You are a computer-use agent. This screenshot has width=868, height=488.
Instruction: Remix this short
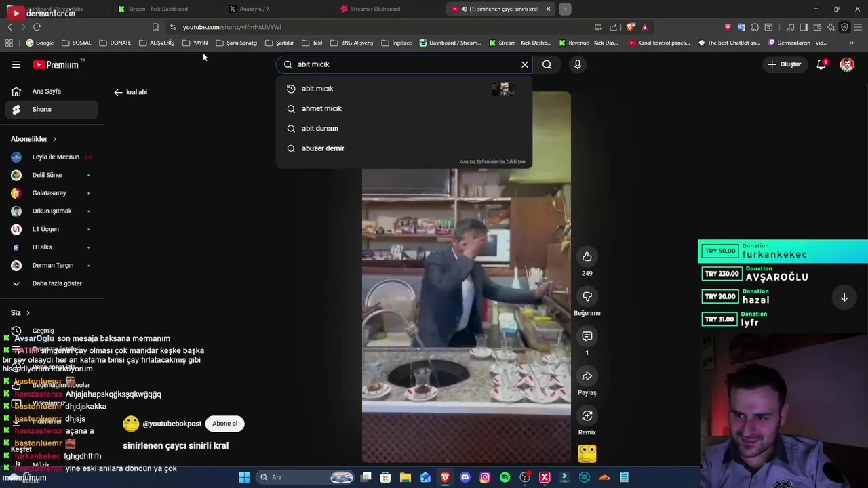pos(587,415)
